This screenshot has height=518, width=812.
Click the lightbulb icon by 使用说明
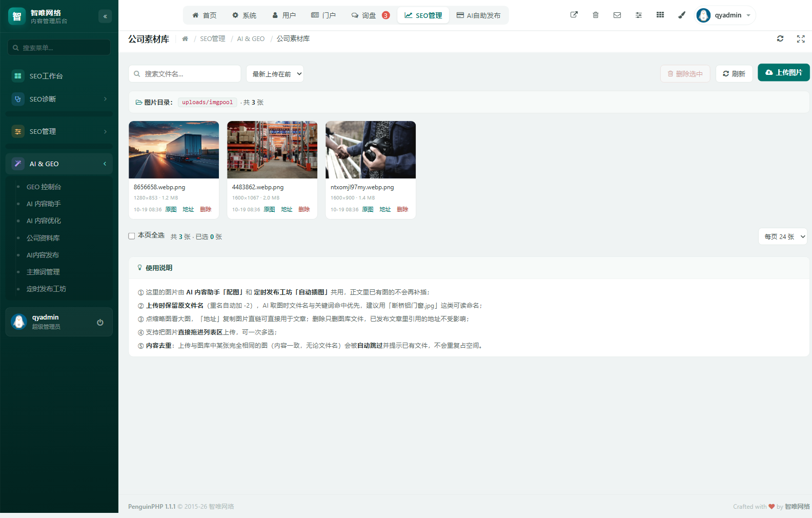click(139, 268)
